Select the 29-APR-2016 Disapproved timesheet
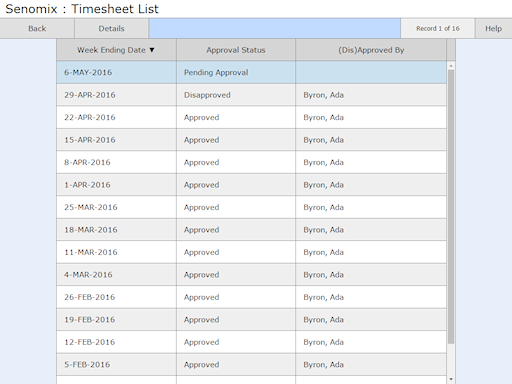This screenshot has height=384, width=512. (251, 95)
